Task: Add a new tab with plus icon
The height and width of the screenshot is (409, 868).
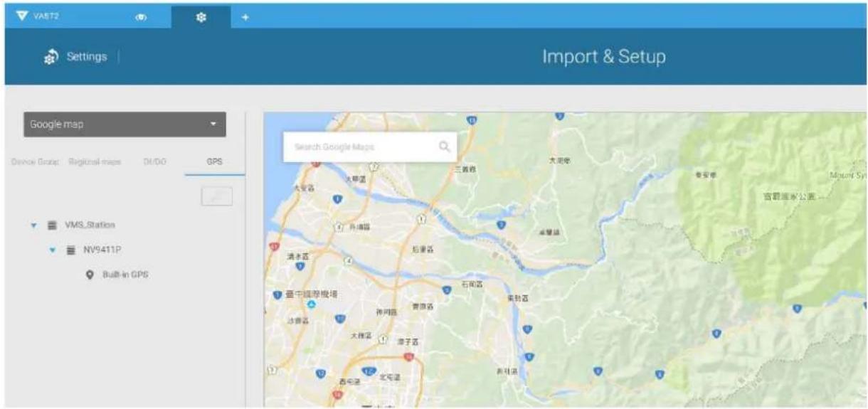Action: (x=244, y=16)
